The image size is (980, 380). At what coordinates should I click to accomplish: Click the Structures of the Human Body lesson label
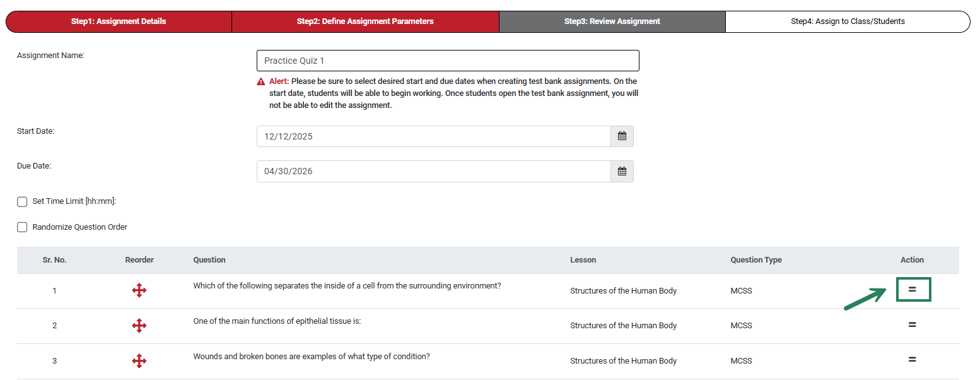[x=623, y=290]
